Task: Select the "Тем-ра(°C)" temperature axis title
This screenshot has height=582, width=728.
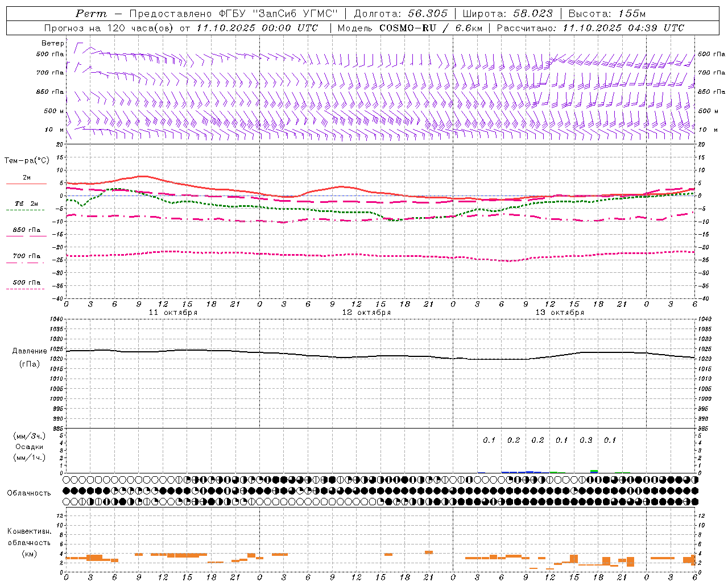Action: pos(27,161)
